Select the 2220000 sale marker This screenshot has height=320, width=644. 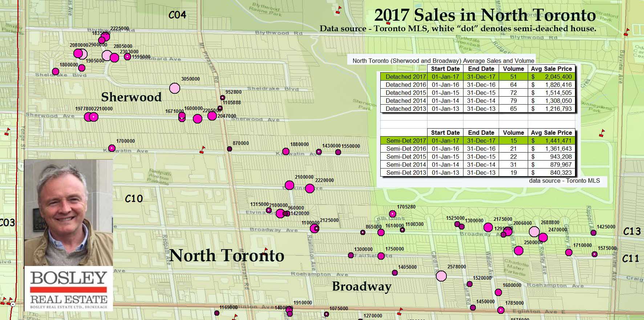pyautogui.click(x=310, y=189)
